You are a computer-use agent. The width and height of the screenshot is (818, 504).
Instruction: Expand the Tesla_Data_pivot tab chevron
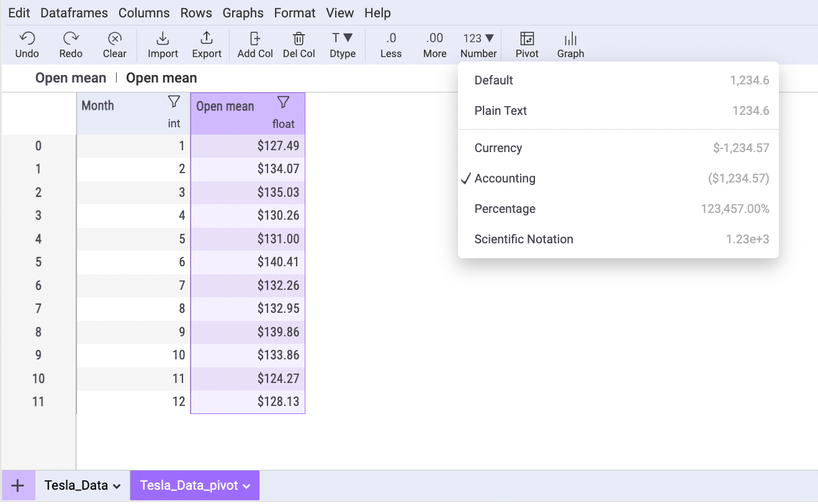247,487
